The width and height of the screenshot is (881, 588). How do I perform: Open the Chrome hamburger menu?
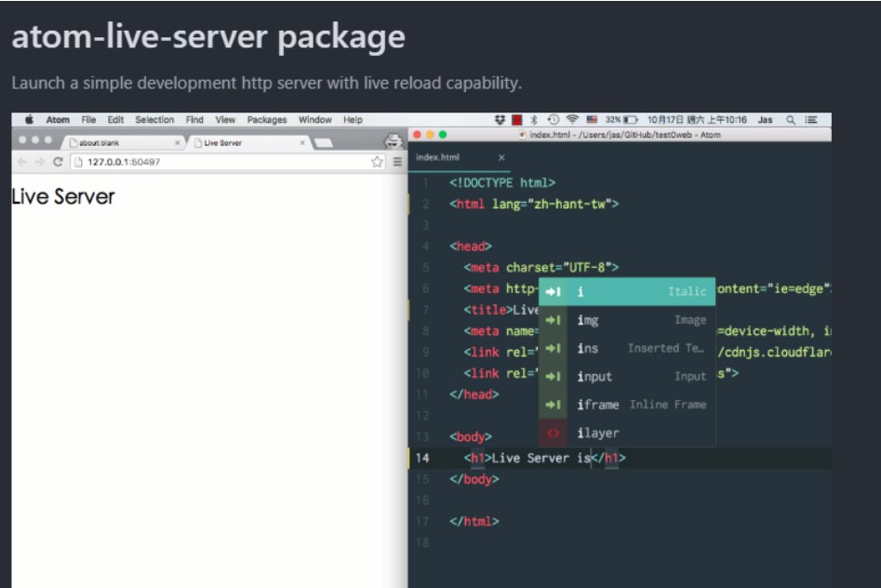397,162
